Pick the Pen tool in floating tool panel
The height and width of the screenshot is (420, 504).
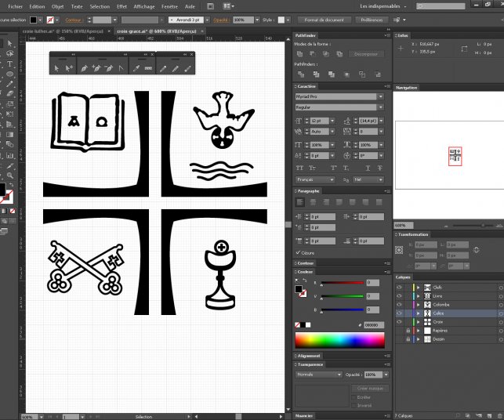84,68
